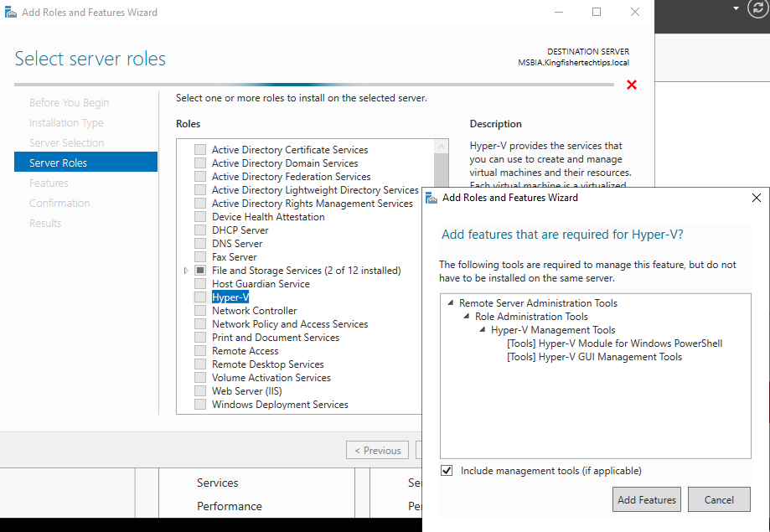Close the Add features popup dialog
The image size is (770, 532).
point(757,198)
